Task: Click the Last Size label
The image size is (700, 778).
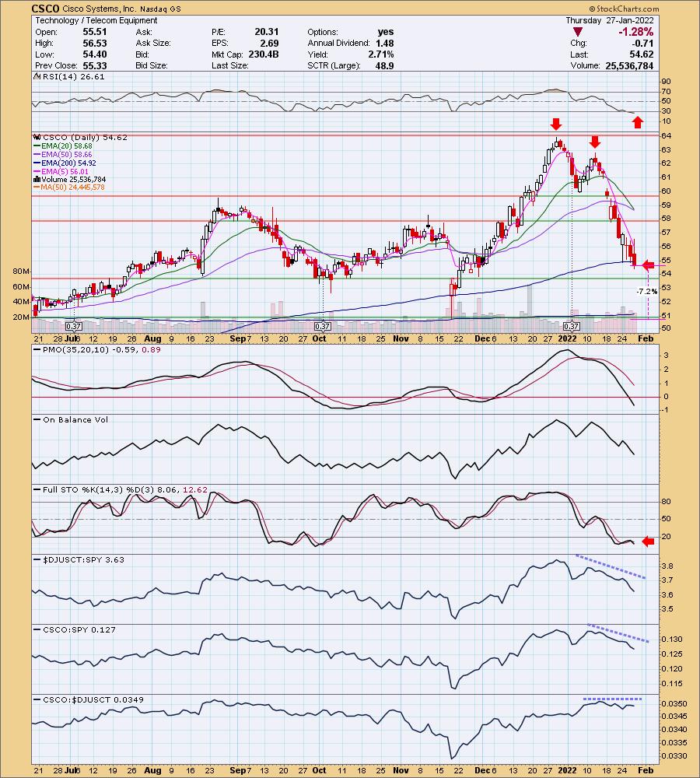Action: (229, 65)
